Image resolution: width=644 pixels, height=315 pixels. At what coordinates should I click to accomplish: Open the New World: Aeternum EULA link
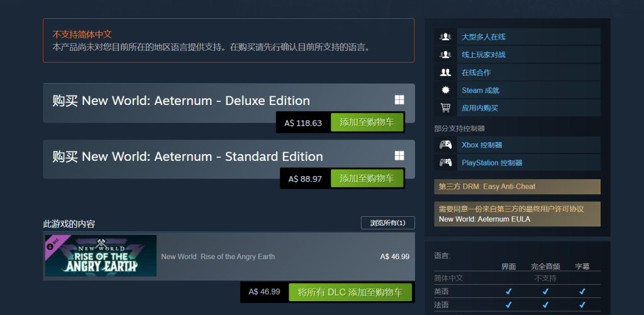(484, 219)
